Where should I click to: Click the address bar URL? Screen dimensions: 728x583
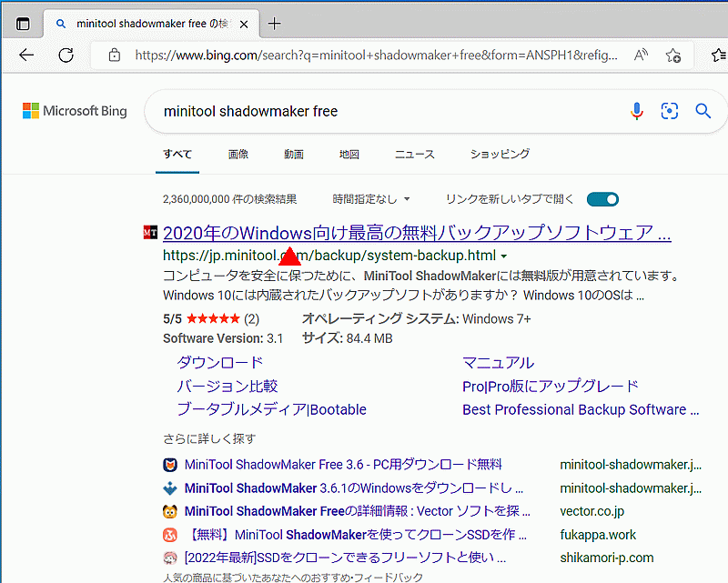pyautogui.click(x=376, y=55)
